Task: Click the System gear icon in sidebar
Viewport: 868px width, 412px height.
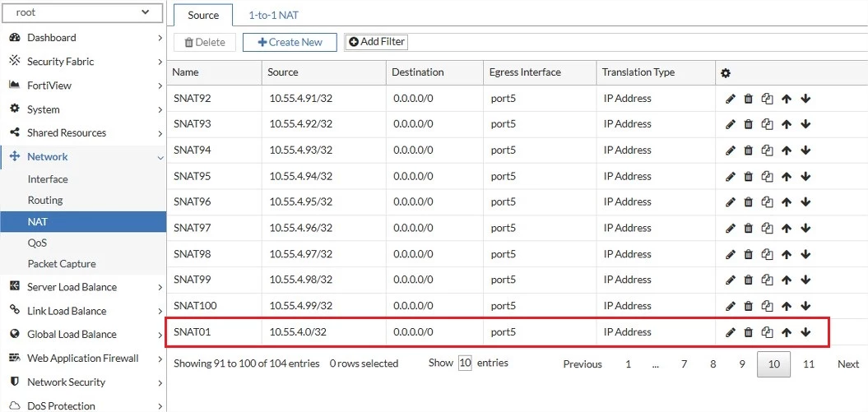Action: pyautogui.click(x=15, y=109)
